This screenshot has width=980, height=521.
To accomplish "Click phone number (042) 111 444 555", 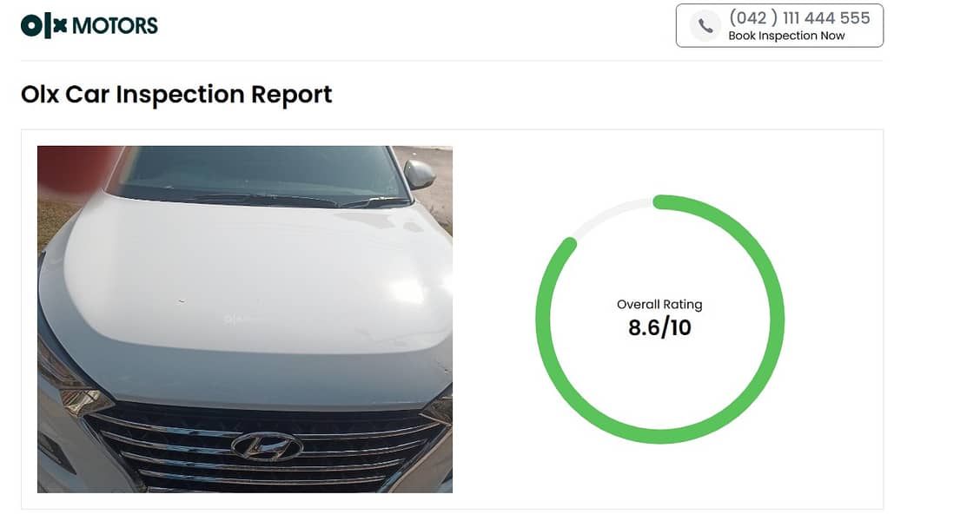I will [x=799, y=17].
